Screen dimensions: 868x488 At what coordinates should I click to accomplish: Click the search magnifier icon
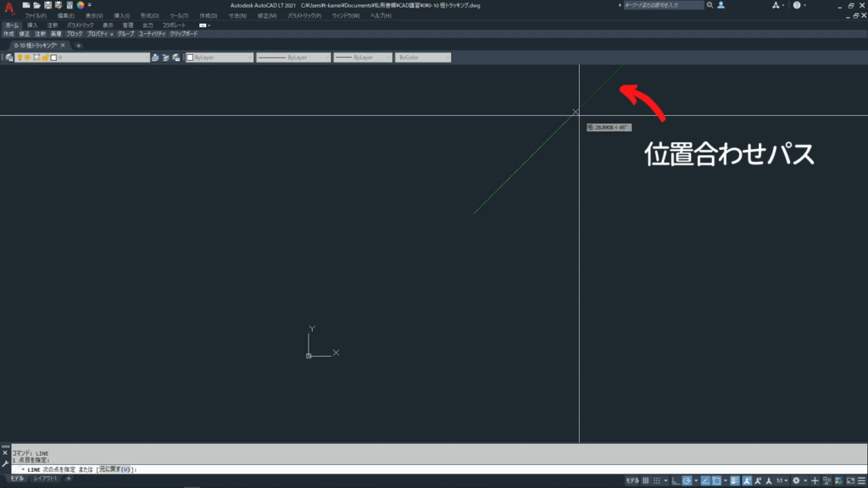coord(709,5)
